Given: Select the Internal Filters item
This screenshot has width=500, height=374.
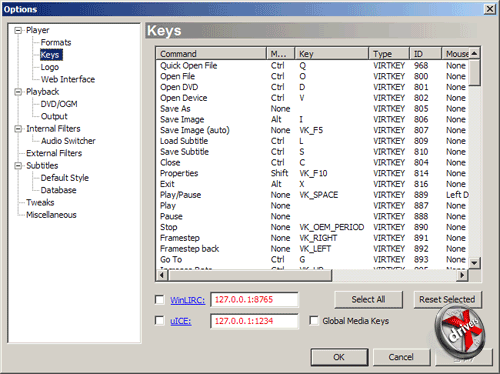Looking at the screenshot, I should tap(53, 129).
